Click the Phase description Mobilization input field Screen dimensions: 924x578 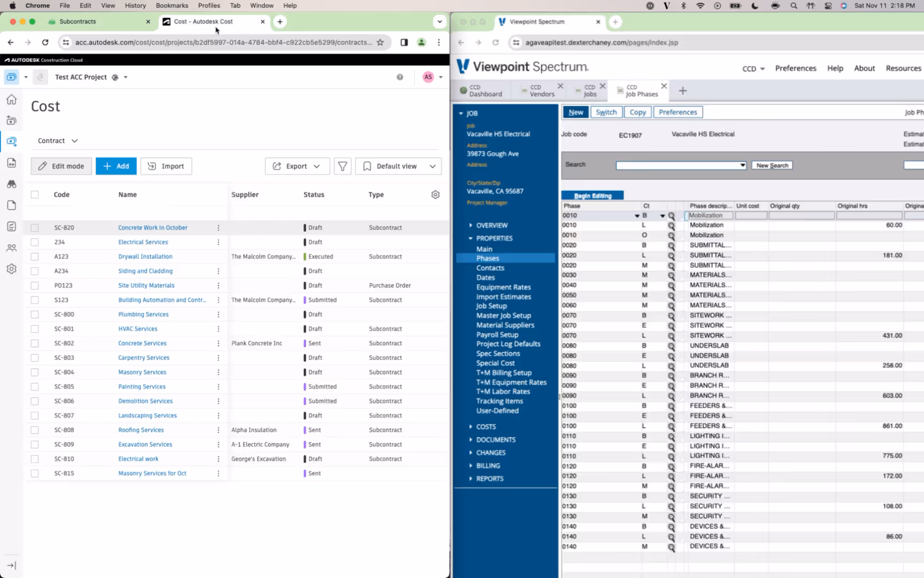[x=709, y=216]
